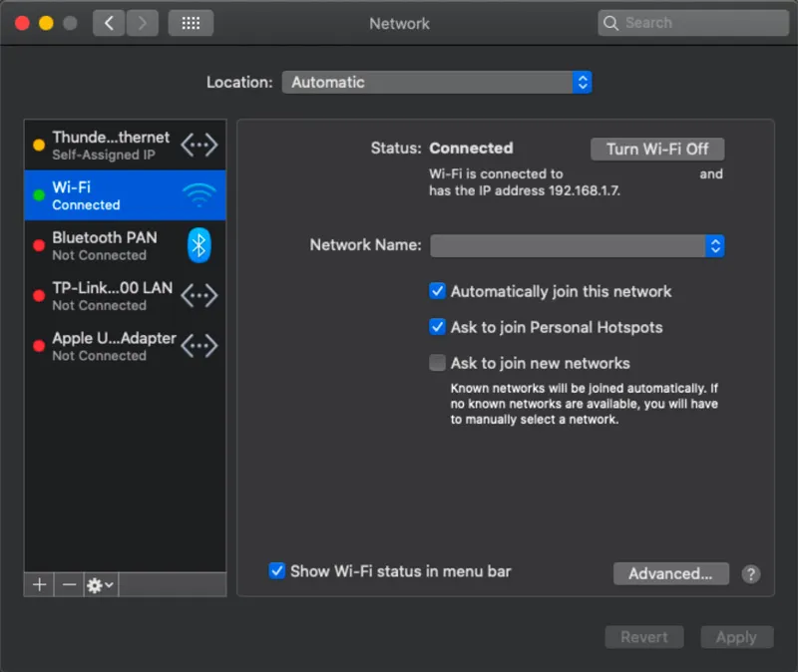Toggle Automatically join this network
798x672 pixels.
[x=437, y=291]
